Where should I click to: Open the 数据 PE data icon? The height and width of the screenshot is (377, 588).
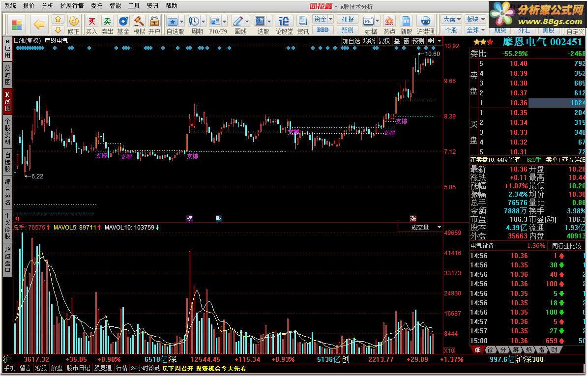[368, 21]
